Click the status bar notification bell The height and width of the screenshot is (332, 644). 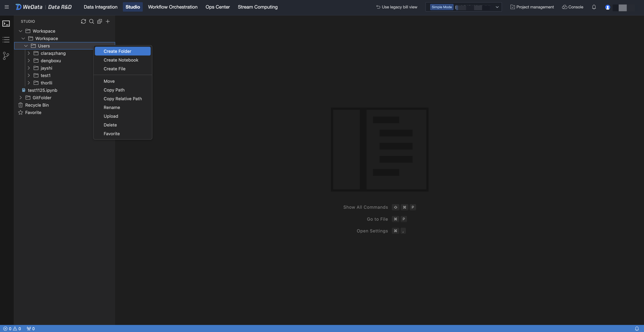tap(637, 328)
